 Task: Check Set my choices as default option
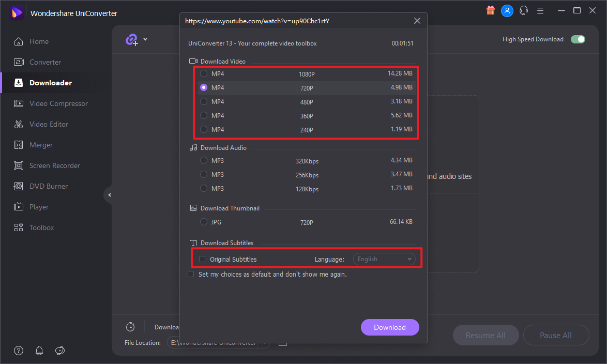tap(191, 275)
